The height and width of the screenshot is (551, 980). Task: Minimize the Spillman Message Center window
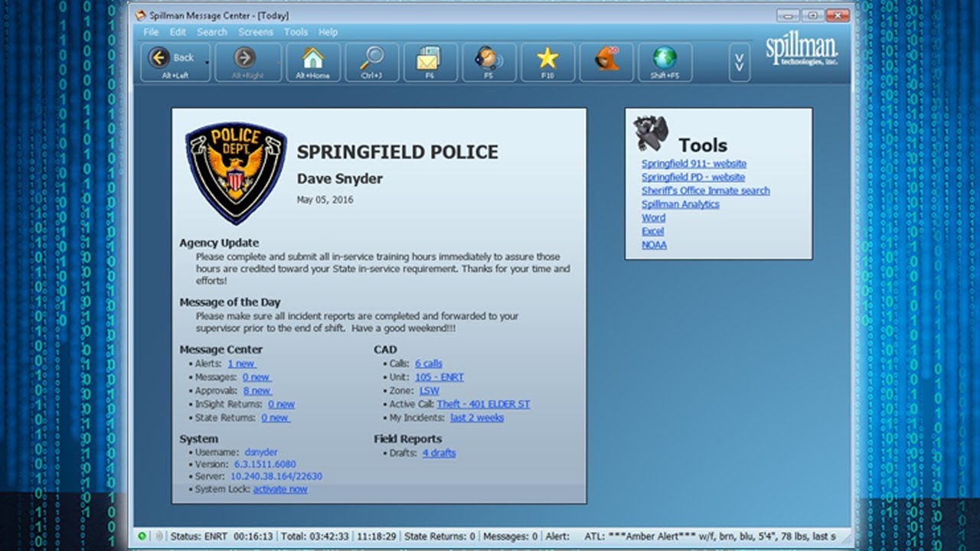[x=789, y=15]
